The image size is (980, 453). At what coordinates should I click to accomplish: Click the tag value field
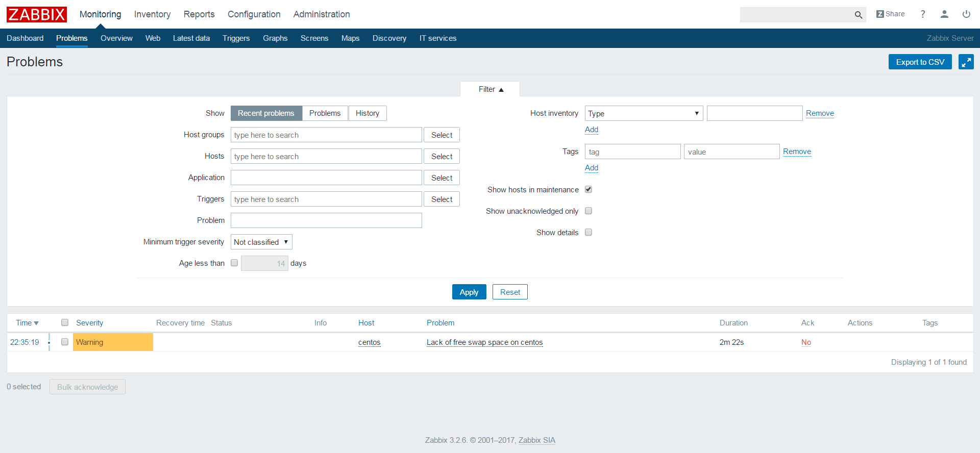[731, 152]
